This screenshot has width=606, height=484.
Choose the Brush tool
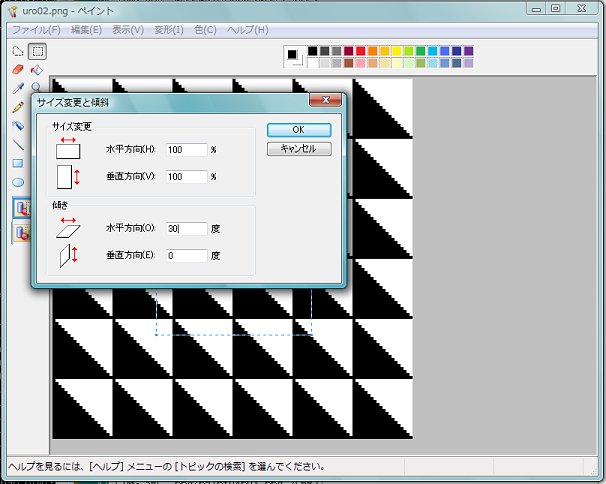pyautogui.click(x=17, y=126)
